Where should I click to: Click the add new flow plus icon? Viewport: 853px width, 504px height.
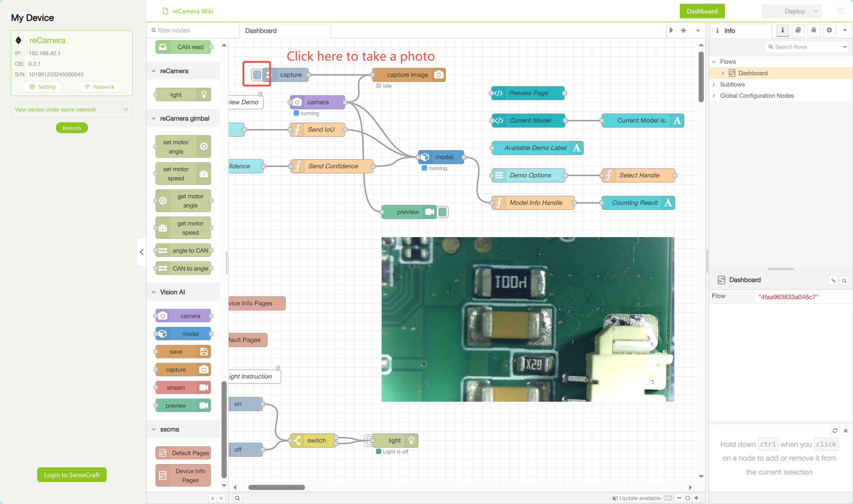pos(683,31)
